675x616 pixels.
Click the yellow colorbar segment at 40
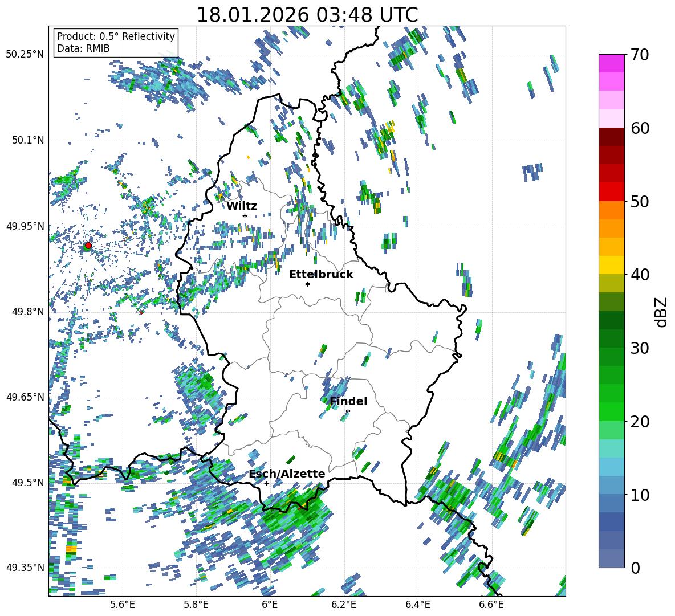(612, 266)
